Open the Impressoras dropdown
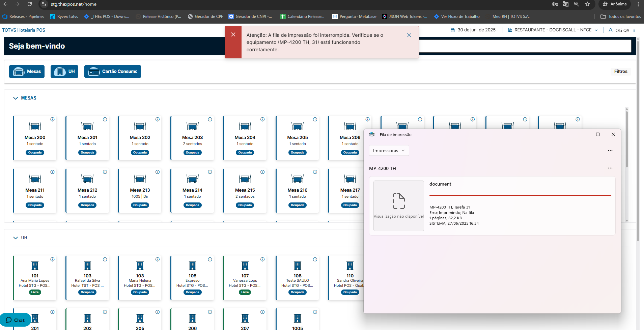The width and height of the screenshot is (644, 330). [x=389, y=150]
